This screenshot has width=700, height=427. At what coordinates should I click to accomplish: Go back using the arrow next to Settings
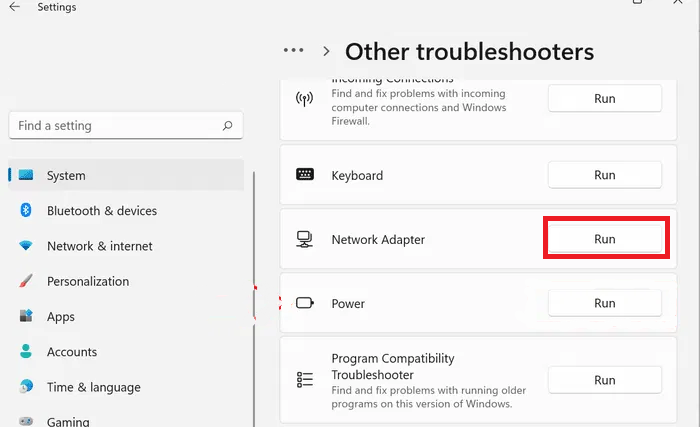(14, 7)
